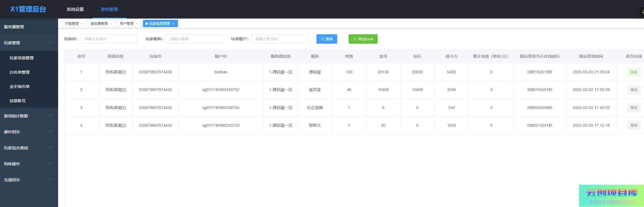Click the 查询 search button
644x207 pixels.
326,39
